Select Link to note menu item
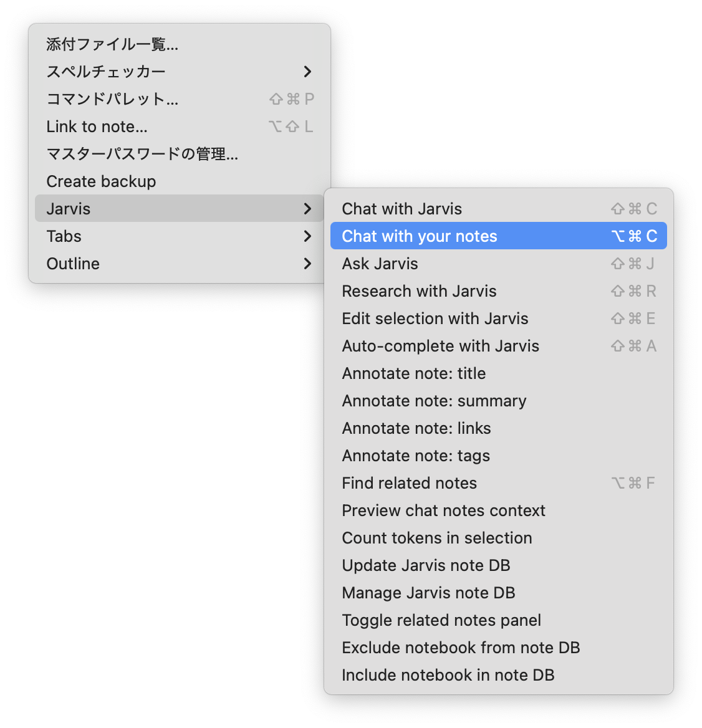The width and height of the screenshot is (702, 728). point(97,127)
